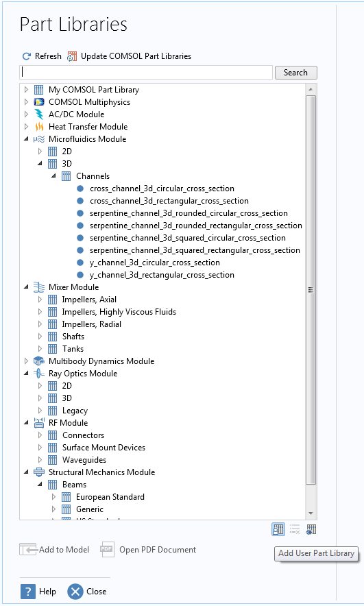Select the Waveguides folder under RF Module
364x606 pixels.
click(84, 460)
